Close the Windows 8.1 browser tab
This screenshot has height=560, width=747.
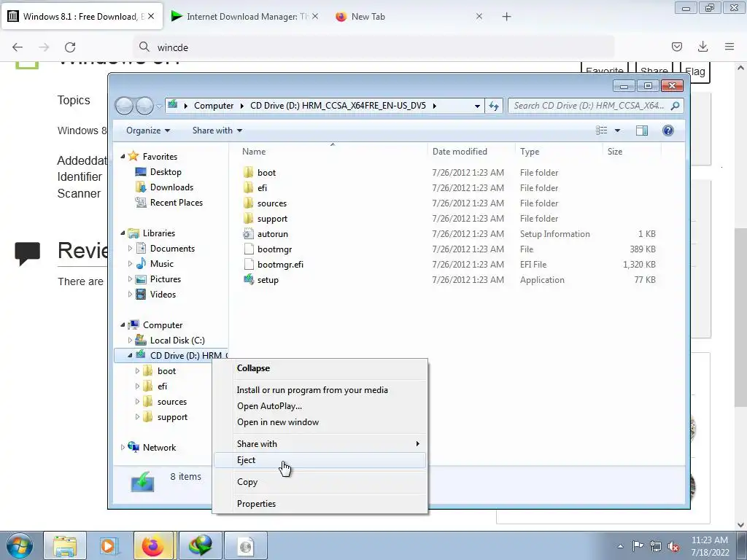click(151, 16)
